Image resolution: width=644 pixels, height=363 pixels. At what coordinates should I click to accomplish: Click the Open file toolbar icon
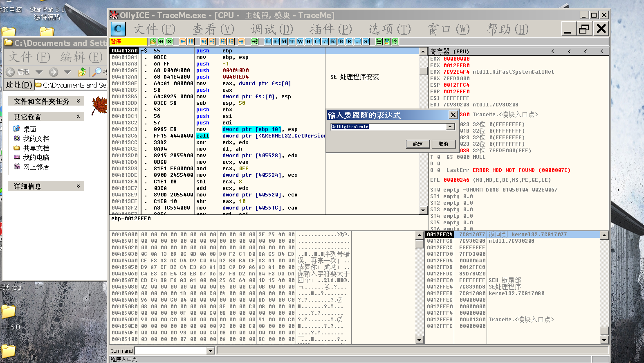tap(153, 41)
